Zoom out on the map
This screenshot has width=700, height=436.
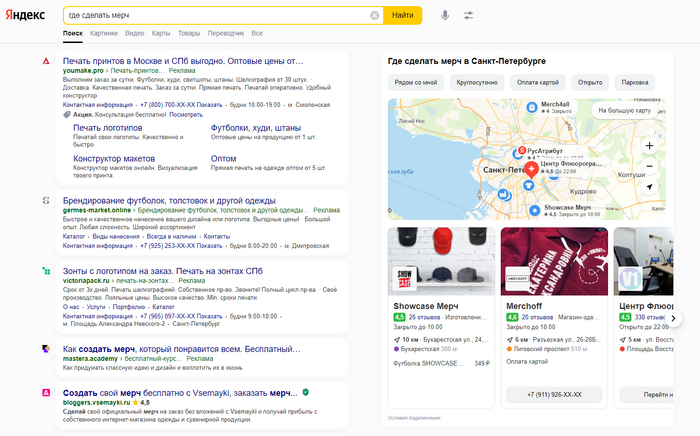(x=649, y=165)
